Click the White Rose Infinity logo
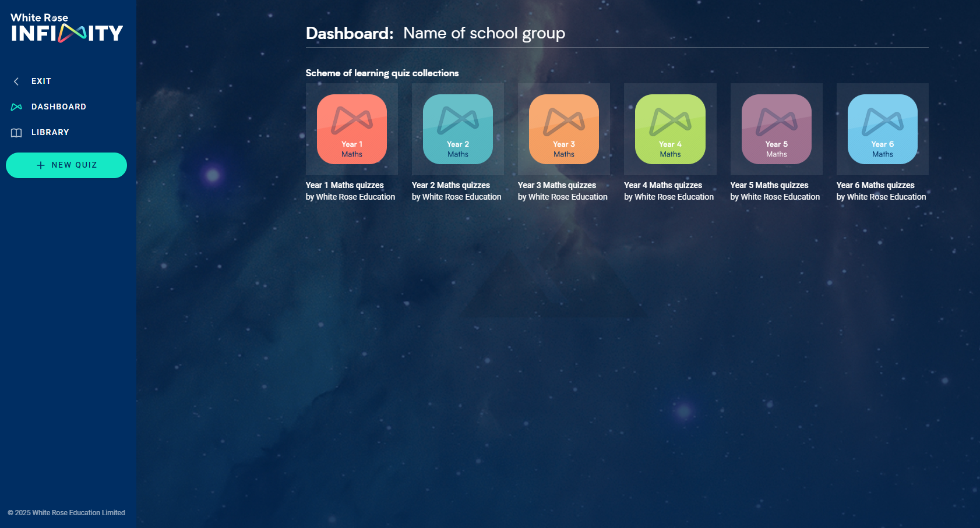 click(66, 28)
